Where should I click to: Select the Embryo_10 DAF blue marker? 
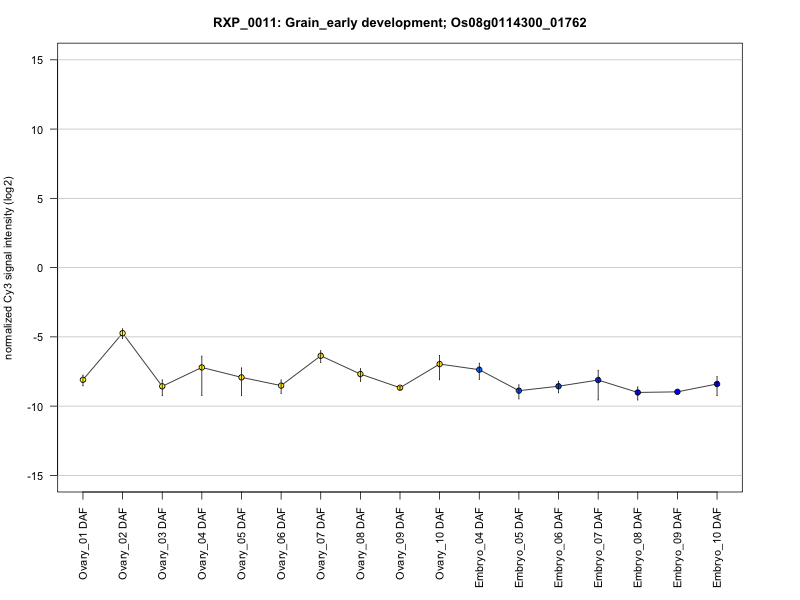tap(717, 384)
